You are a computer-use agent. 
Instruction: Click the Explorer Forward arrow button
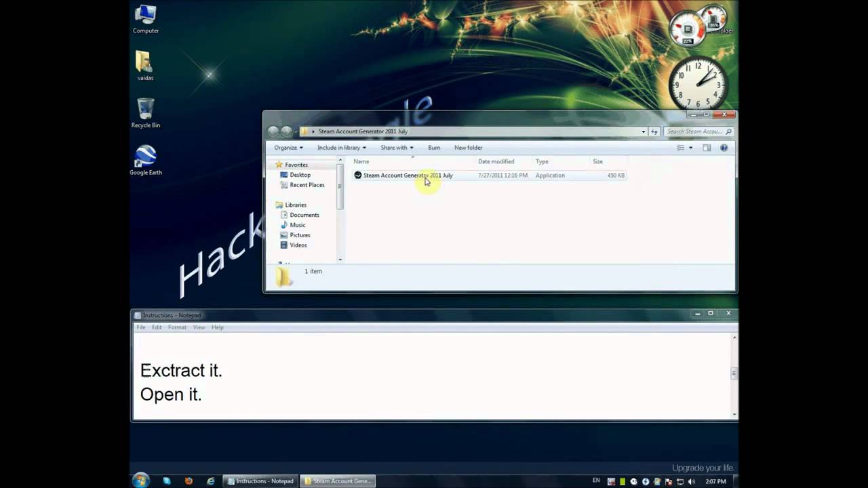tap(287, 131)
